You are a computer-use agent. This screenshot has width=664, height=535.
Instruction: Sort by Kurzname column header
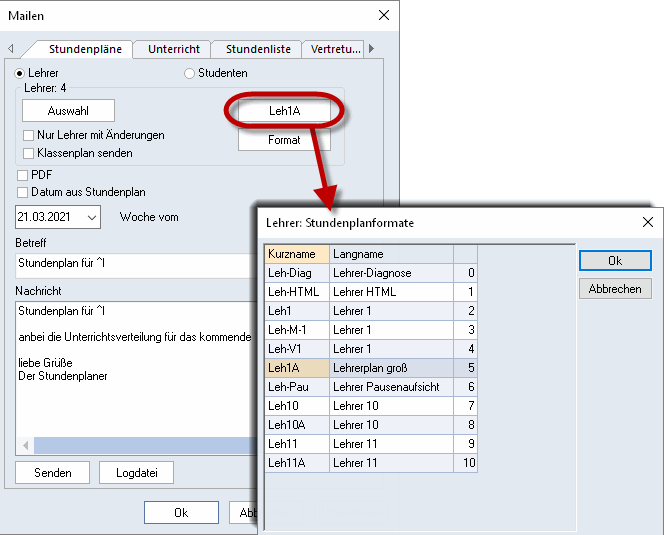tap(297, 254)
